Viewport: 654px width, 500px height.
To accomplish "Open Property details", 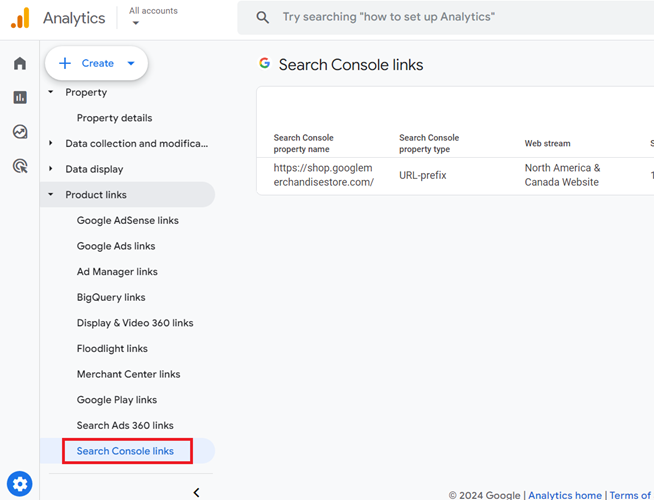I will [114, 118].
